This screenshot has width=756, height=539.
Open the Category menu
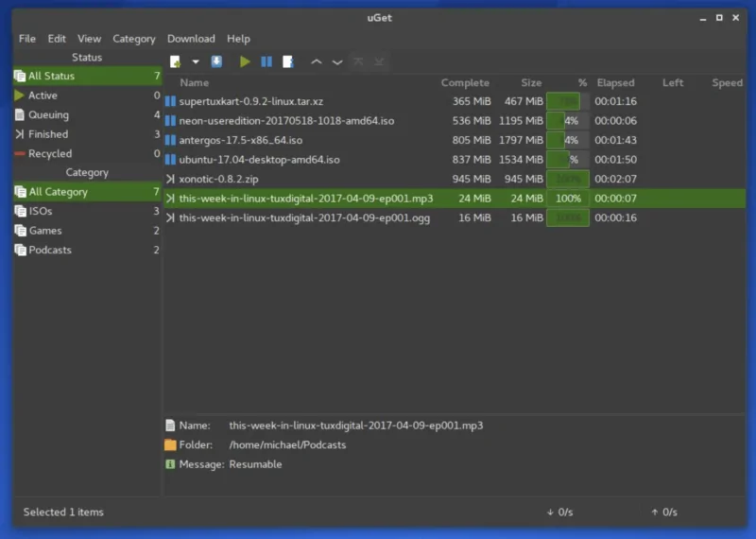[134, 39]
